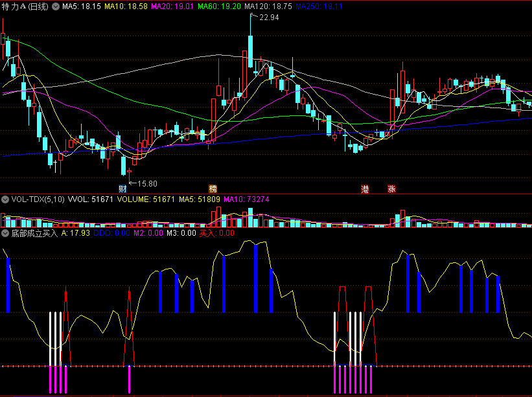Screen dimensions: 532x397
Task: Click the 22.94 high price label
Action: (269, 17)
